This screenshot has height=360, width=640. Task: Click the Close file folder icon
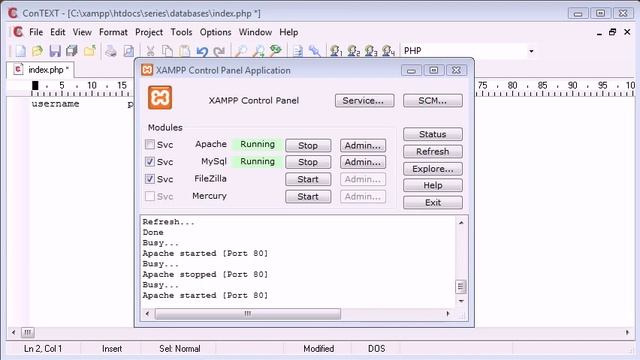(x=89, y=51)
